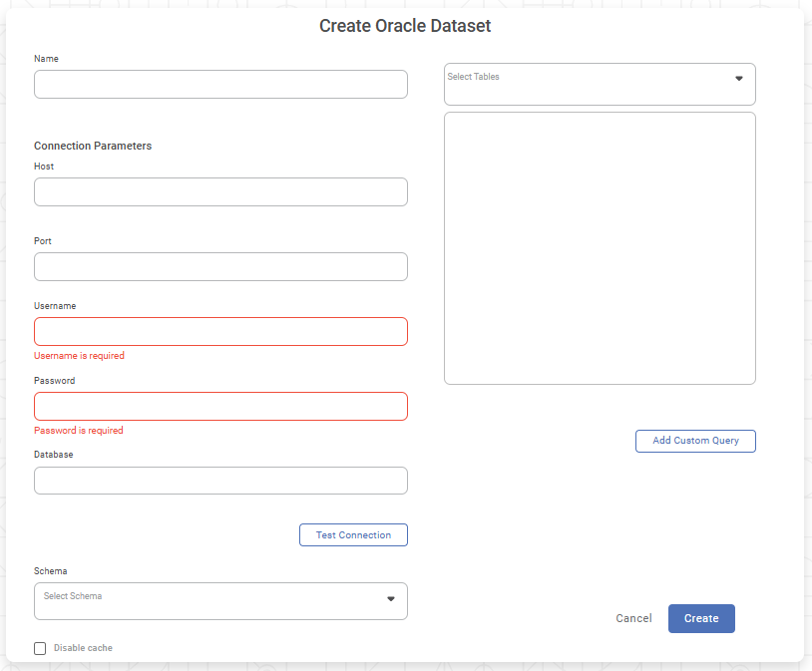Click the Disable cache label text

[x=83, y=649]
